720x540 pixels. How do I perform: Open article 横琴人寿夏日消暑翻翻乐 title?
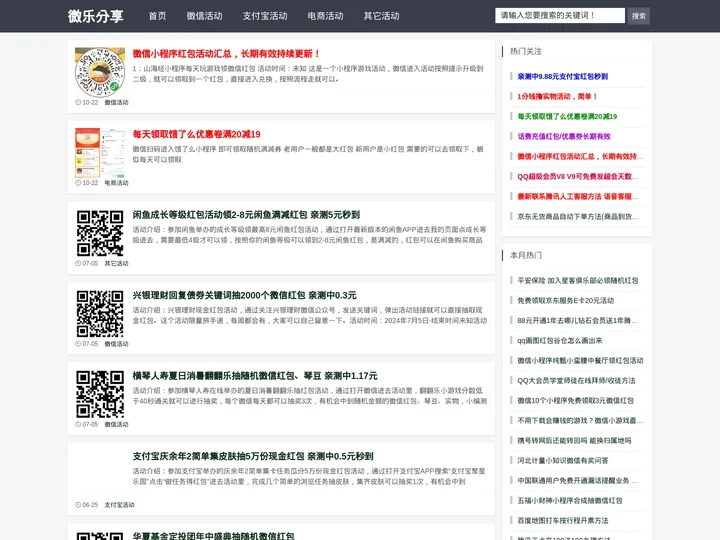click(255, 376)
